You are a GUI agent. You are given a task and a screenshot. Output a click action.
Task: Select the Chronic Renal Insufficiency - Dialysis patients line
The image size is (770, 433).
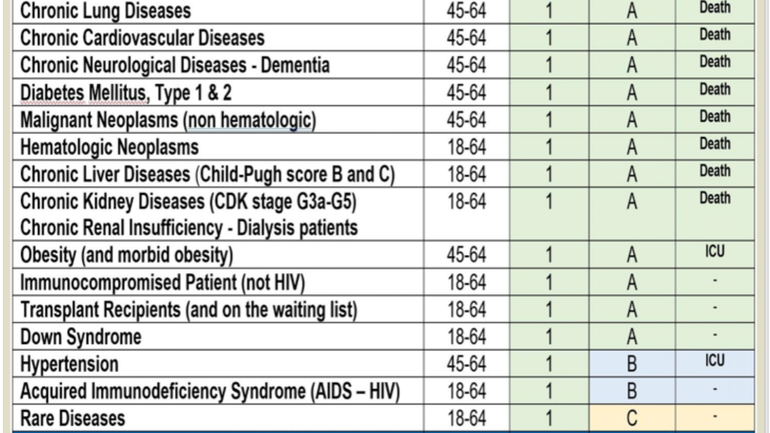188,228
